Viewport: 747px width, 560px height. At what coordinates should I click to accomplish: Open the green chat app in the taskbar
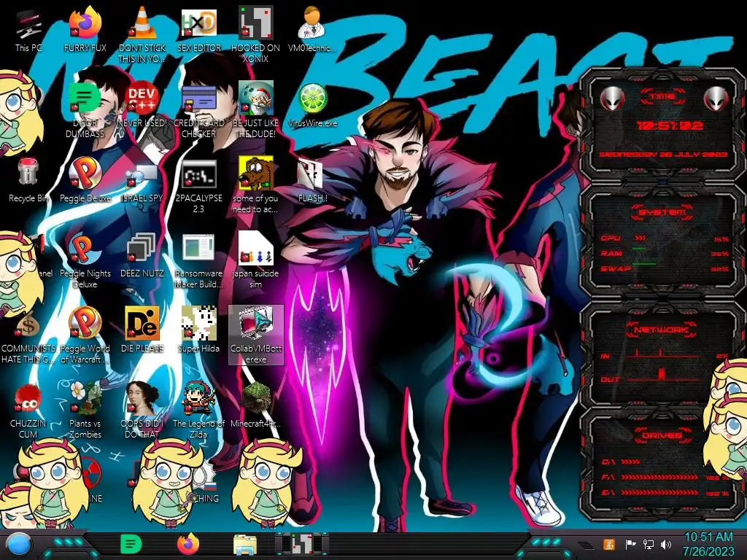[x=131, y=544]
